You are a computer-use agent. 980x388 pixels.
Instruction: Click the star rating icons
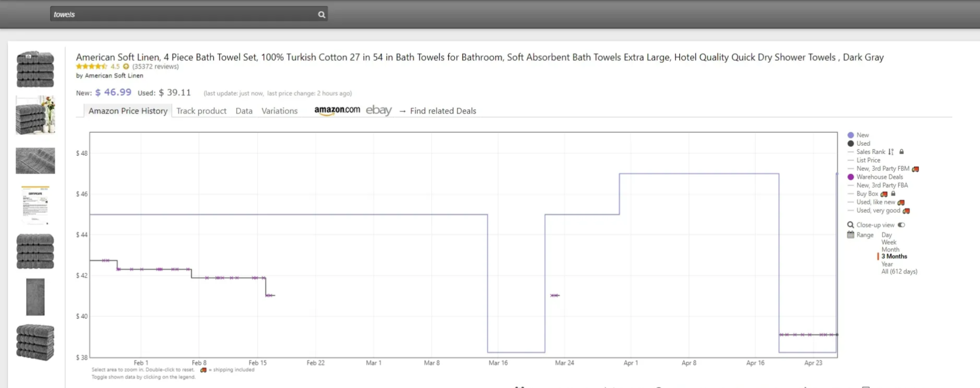[92, 67]
